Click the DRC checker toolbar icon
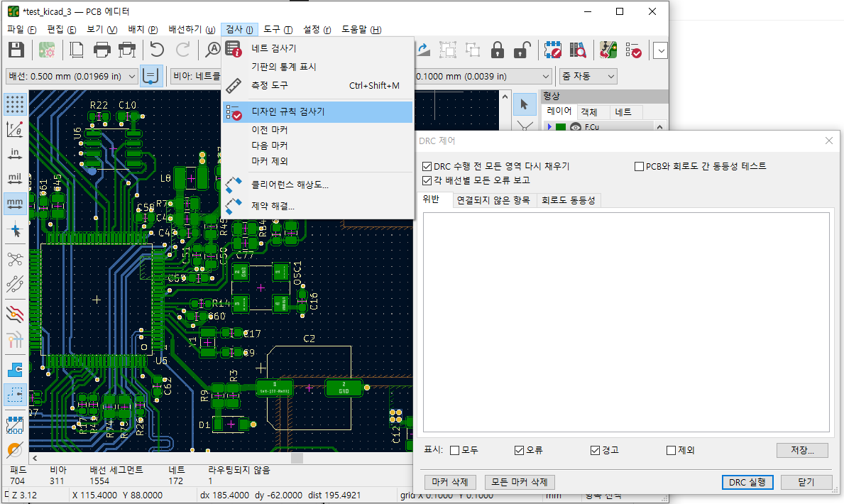This screenshot has width=844, height=504. click(634, 50)
